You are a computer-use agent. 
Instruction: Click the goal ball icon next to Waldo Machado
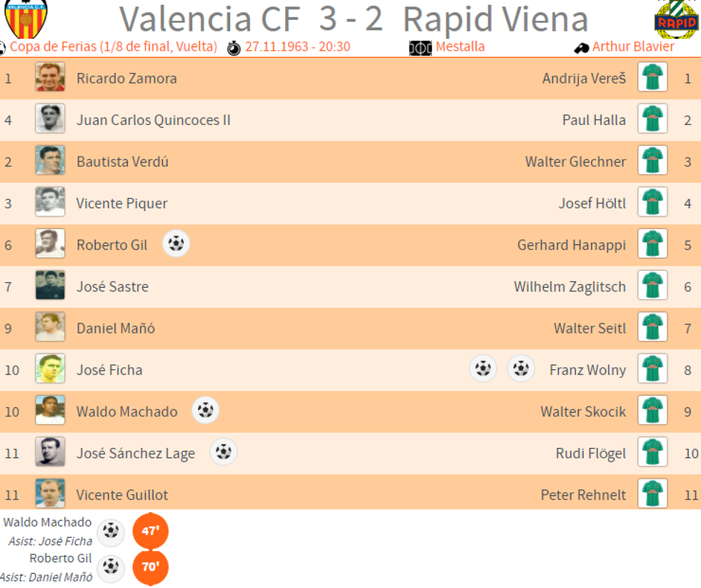coord(206,410)
